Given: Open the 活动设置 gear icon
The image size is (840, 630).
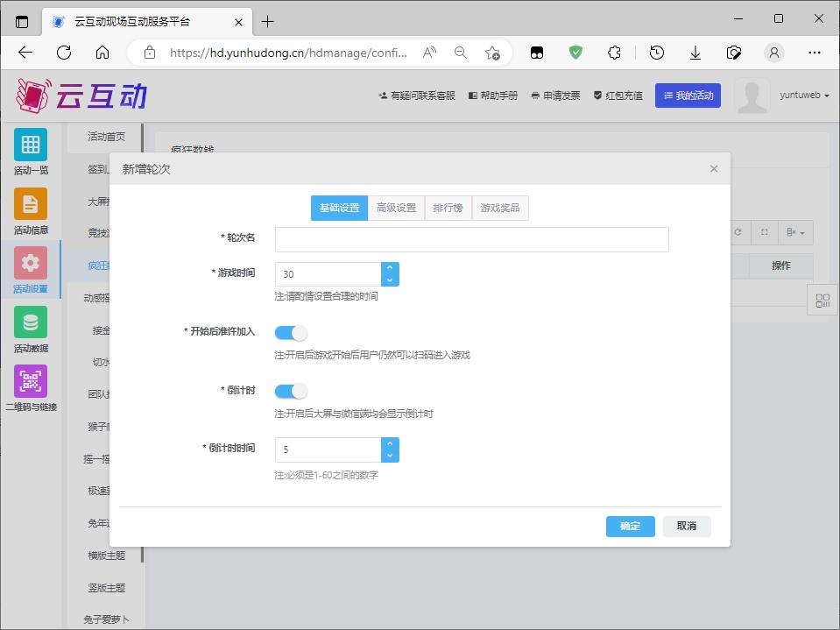Looking at the screenshot, I should click(31, 263).
